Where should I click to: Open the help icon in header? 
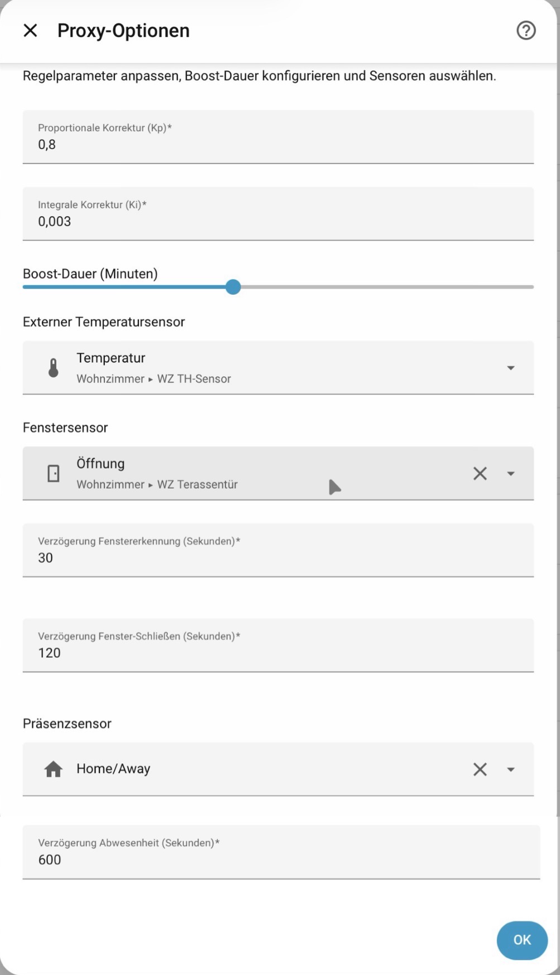click(x=525, y=31)
